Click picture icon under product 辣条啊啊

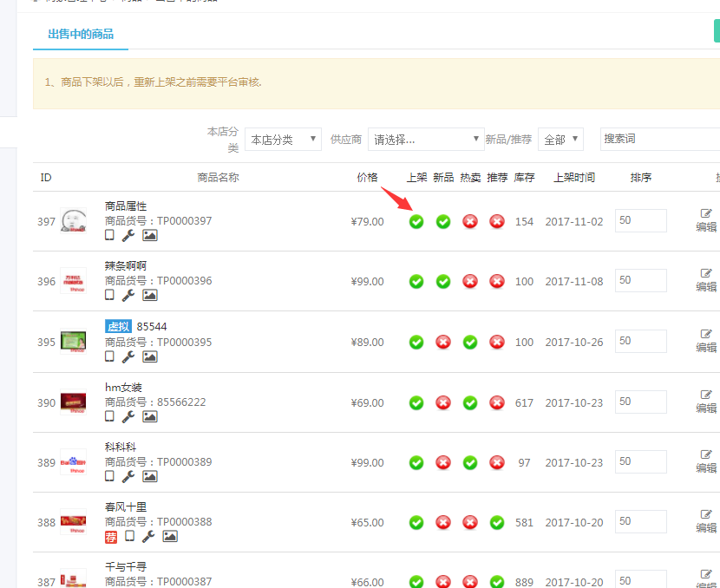(150, 295)
